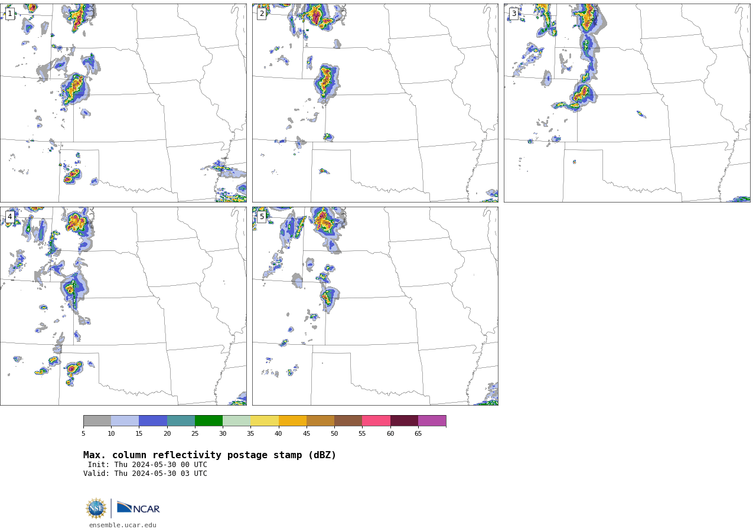Click the number label 5 box

click(262, 217)
